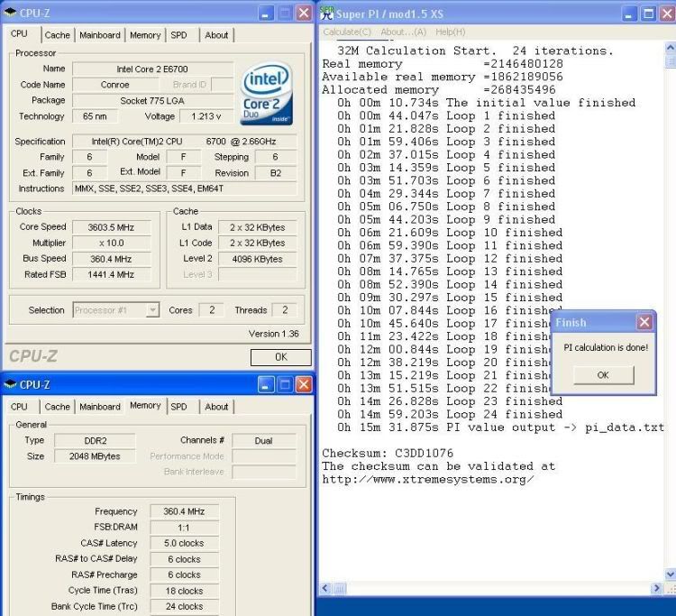Click the Super PI vertical scrollbar down arrow
Screen dimensions: 676x616
671,575
